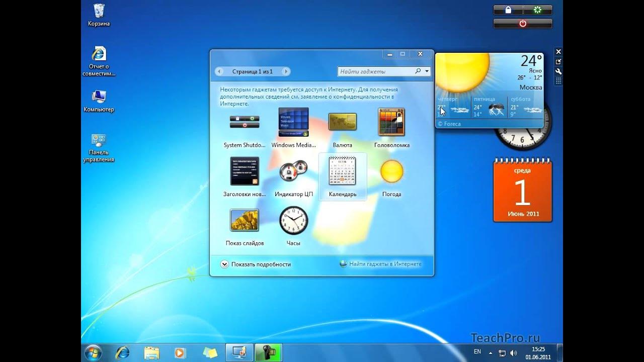Click суббота forecast in weather gadget
The image size is (644, 362).
point(526,107)
